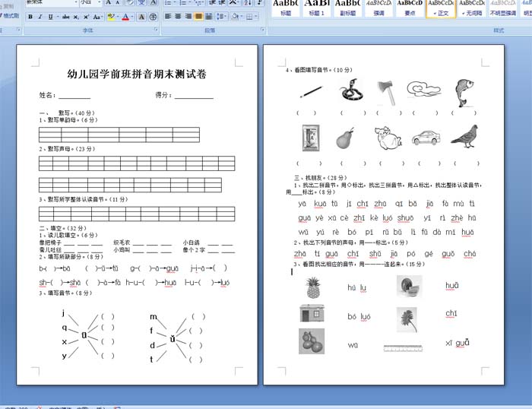The height and width of the screenshot is (409, 532).
Task: Grow font size
Action: click(x=108, y=2)
